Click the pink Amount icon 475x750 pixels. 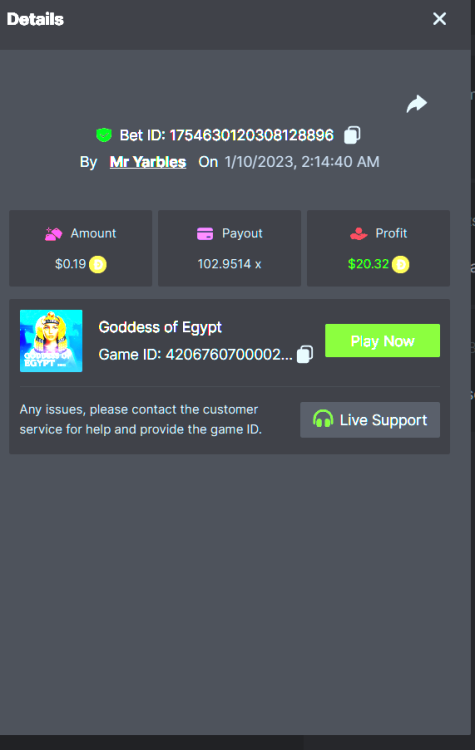click(x=54, y=233)
